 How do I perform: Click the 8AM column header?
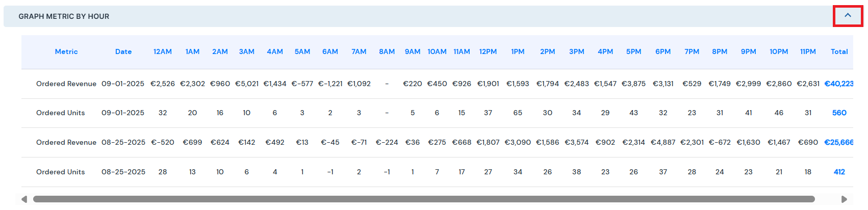tap(387, 51)
